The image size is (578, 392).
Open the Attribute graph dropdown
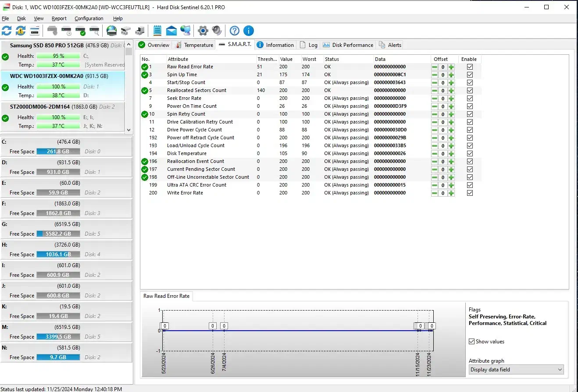click(516, 370)
